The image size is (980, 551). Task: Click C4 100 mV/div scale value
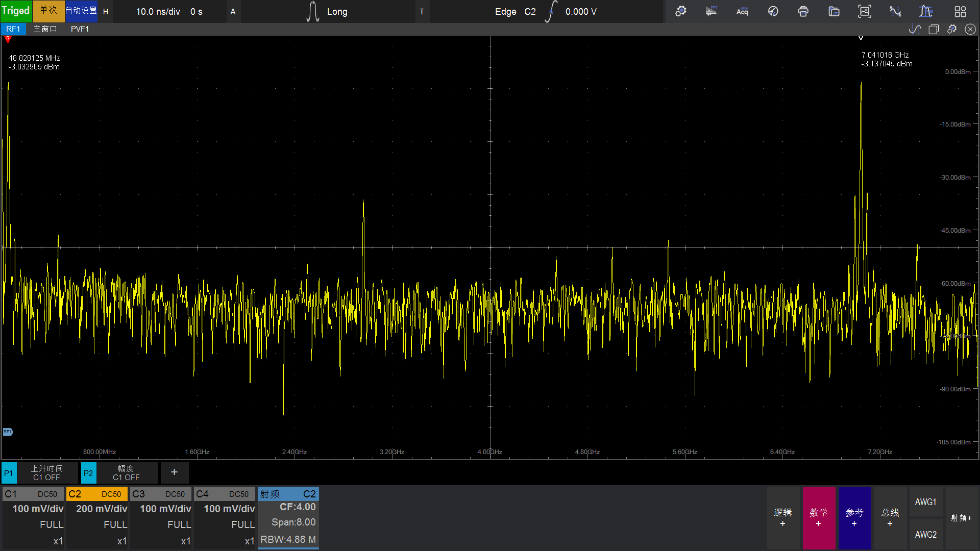pos(229,509)
